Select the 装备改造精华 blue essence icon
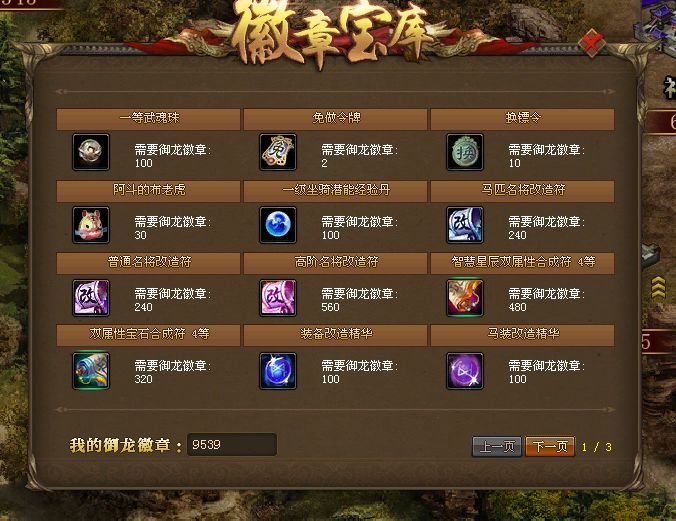Viewport: 676px width, 521px height. (278, 370)
